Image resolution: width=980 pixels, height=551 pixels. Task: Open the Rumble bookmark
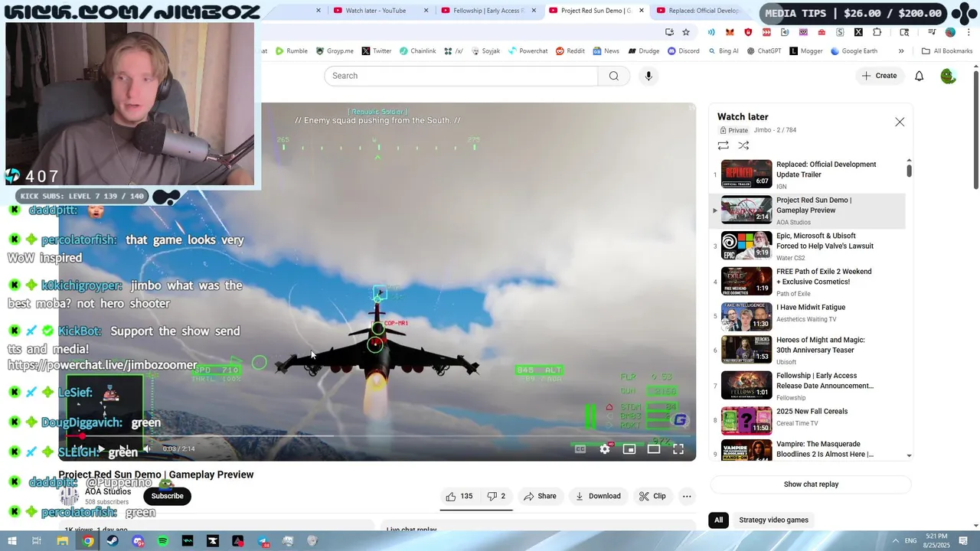tap(291, 51)
